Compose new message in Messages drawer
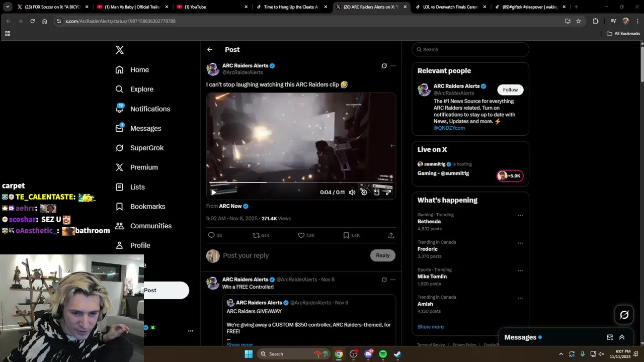 click(610, 337)
